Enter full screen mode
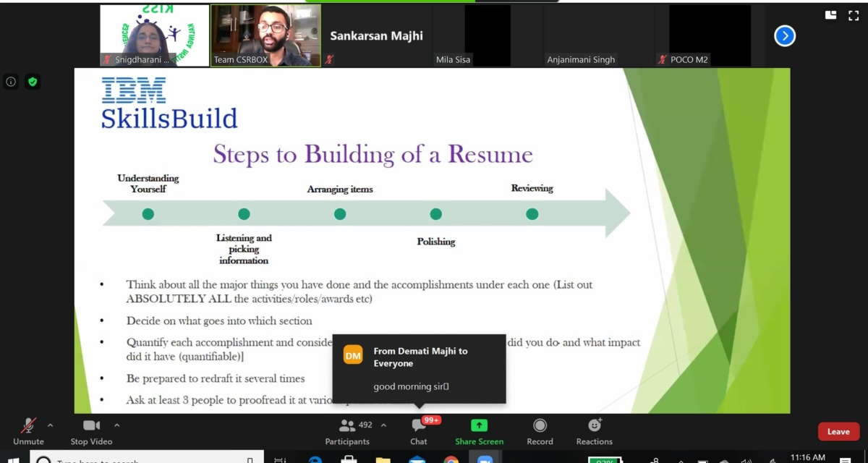Image resolution: width=868 pixels, height=463 pixels. (x=854, y=14)
